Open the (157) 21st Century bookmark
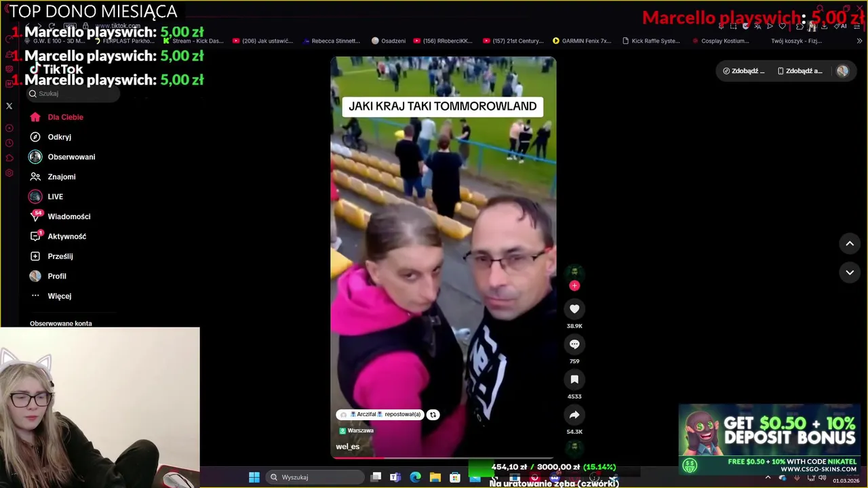This screenshot has height=488, width=868. point(513,41)
